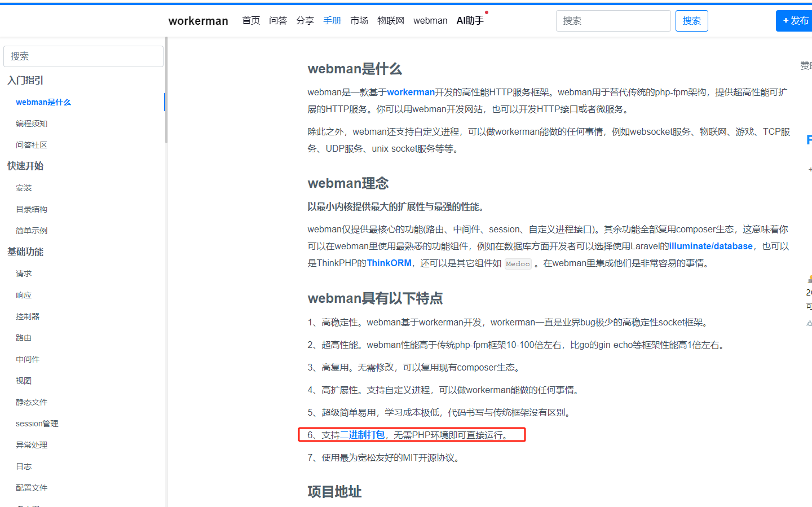Open 静态文件 in the sidebar
The width and height of the screenshot is (812, 507).
pyautogui.click(x=32, y=402)
